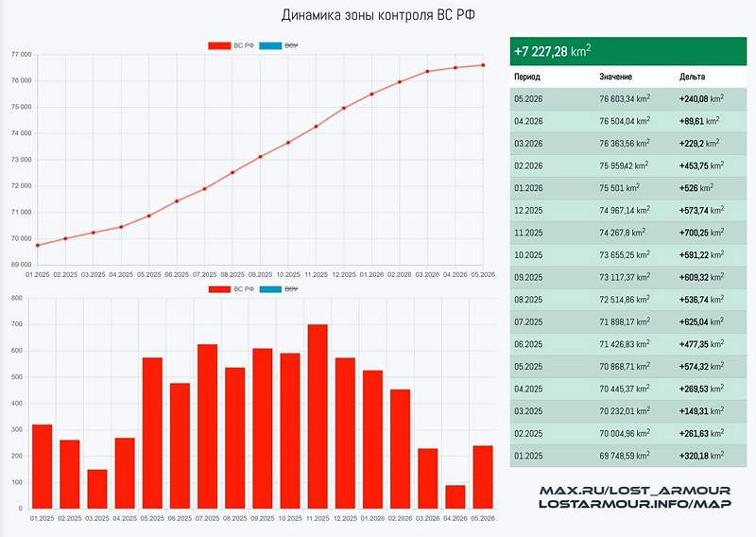Select the 02.2026 bar in the bar chart

click(400, 449)
